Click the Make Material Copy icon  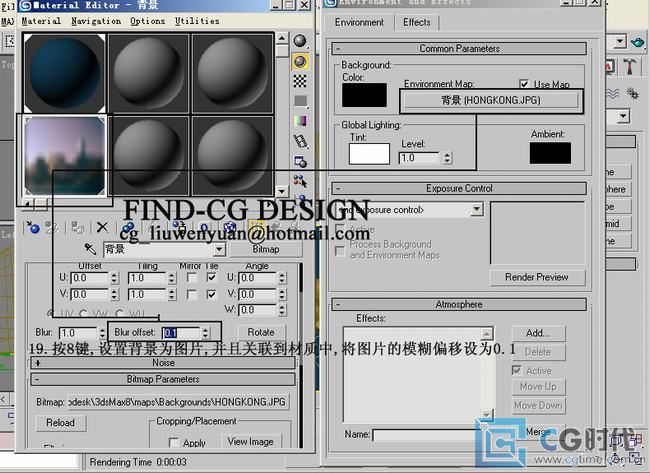tap(128, 227)
